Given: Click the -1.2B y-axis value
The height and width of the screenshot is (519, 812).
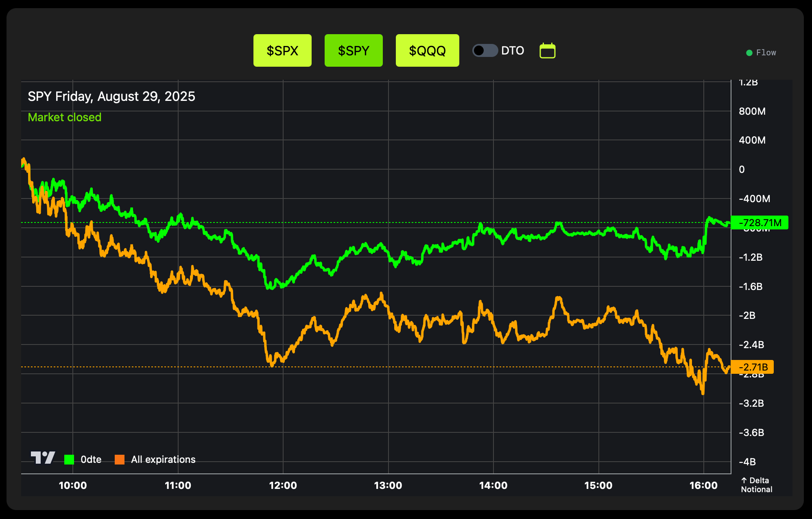Looking at the screenshot, I should point(751,257).
